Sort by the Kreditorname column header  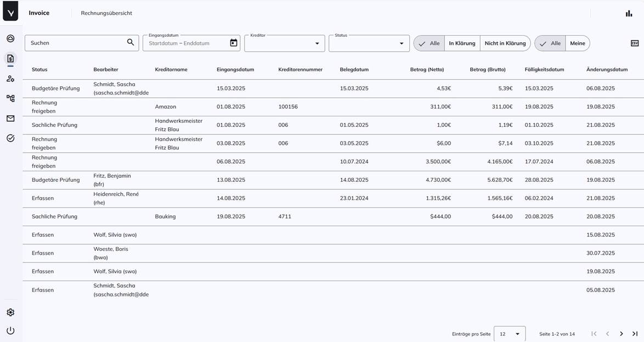171,70
